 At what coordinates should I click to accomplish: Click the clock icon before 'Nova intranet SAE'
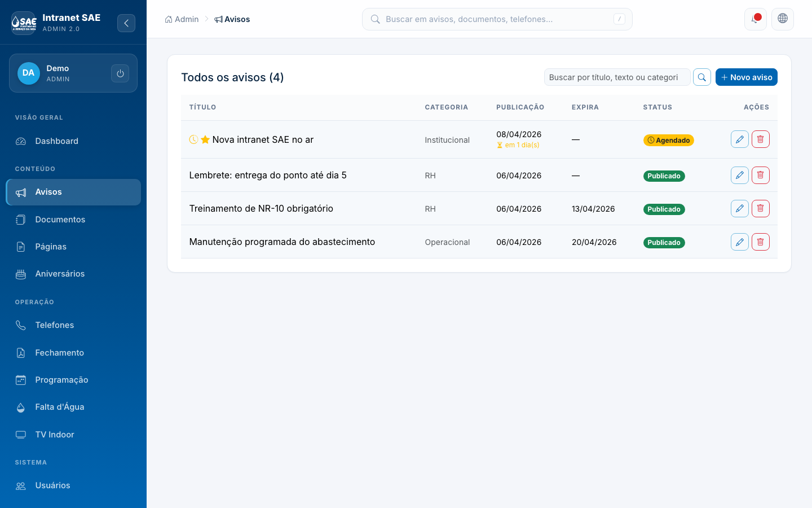[x=193, y=139]
